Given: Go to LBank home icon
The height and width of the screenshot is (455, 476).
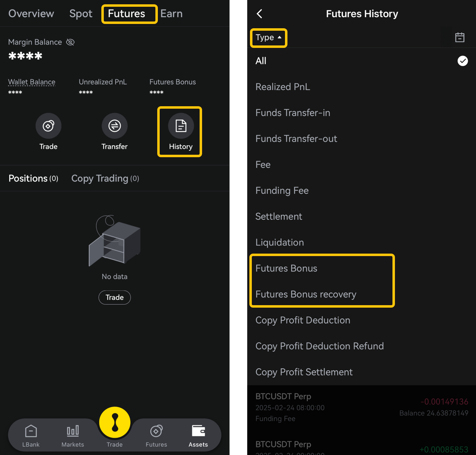Looking at the screenshot, I should click(x=31, y=431).
